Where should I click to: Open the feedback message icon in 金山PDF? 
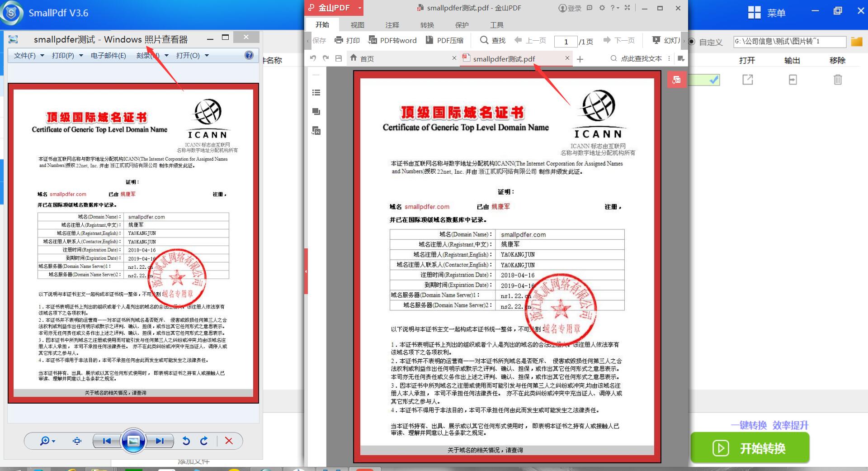click(x=589, y=8)
